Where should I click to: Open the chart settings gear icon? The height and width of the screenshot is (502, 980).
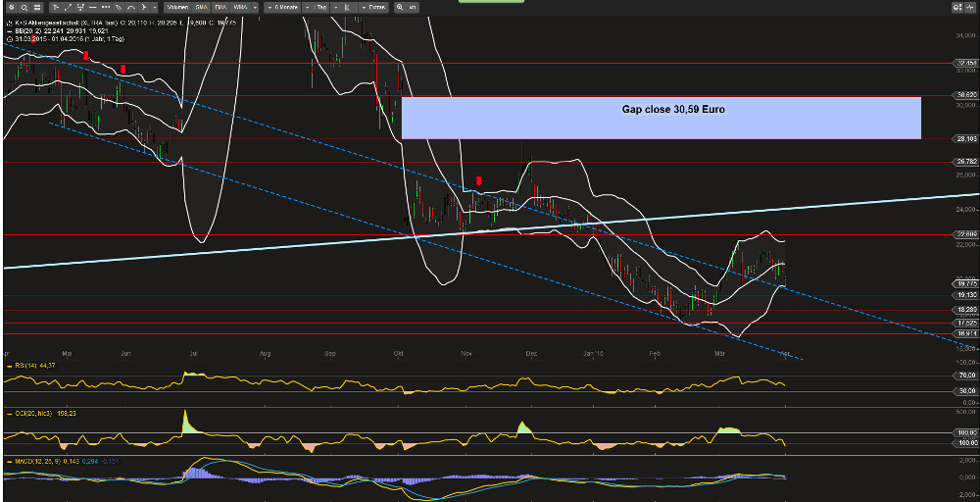(x=11, y=8)
